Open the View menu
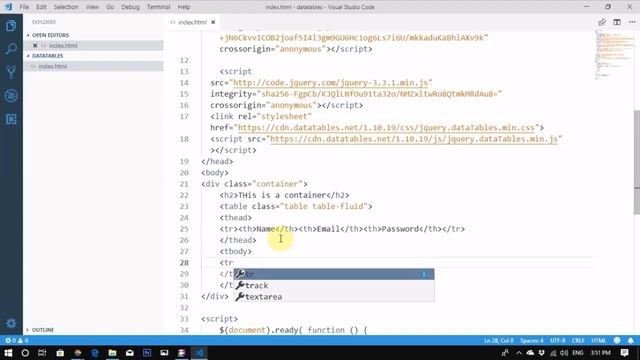This screenshot has height=360, width=640. point(92,7)
